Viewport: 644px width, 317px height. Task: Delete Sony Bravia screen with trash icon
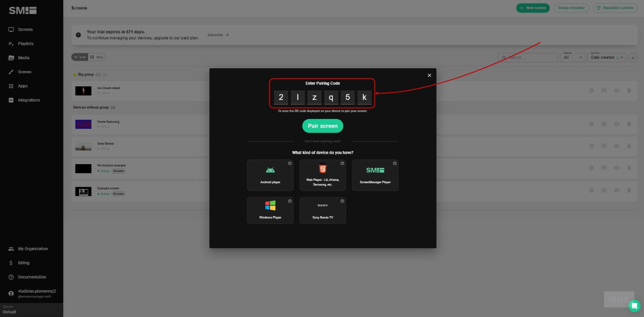point(629,146)
